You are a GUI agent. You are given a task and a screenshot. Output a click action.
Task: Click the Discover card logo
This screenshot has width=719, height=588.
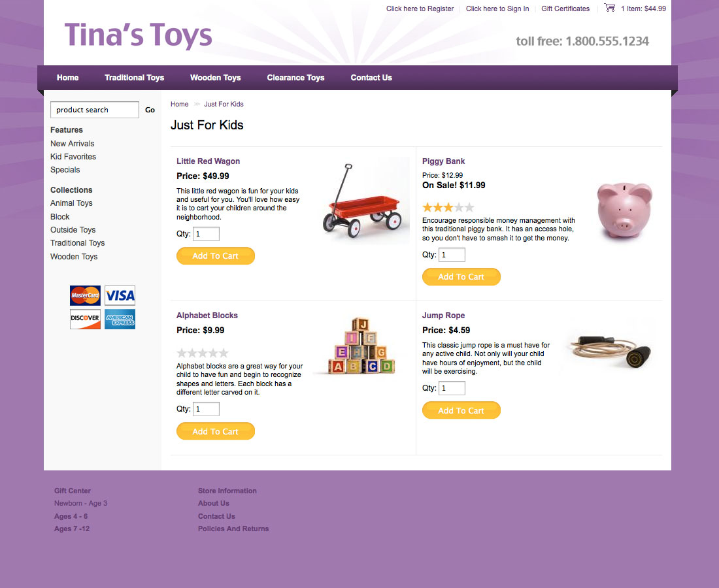pyautogui.click(x=85, y=319)
